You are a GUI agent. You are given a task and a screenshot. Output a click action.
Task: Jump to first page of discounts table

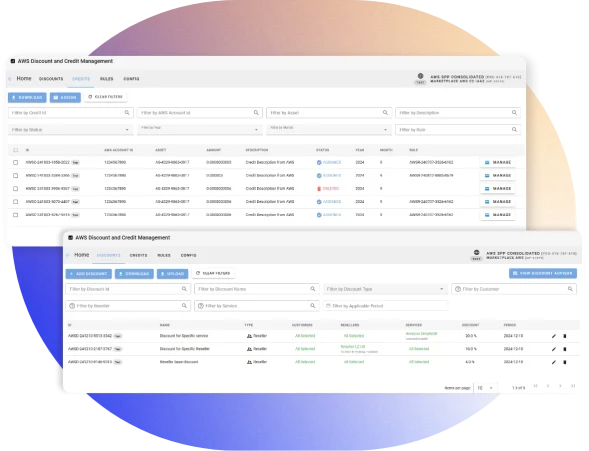tap(535, 386)
